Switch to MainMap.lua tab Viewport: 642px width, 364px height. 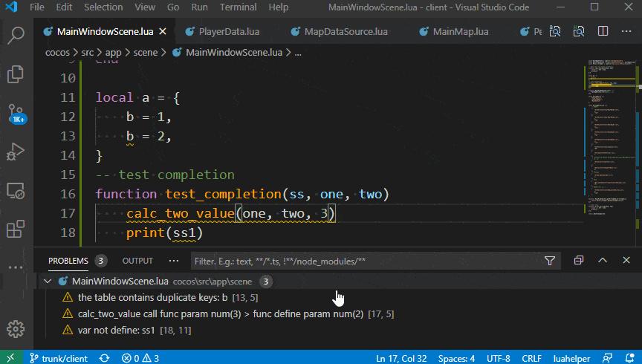[x=460, y=31]
